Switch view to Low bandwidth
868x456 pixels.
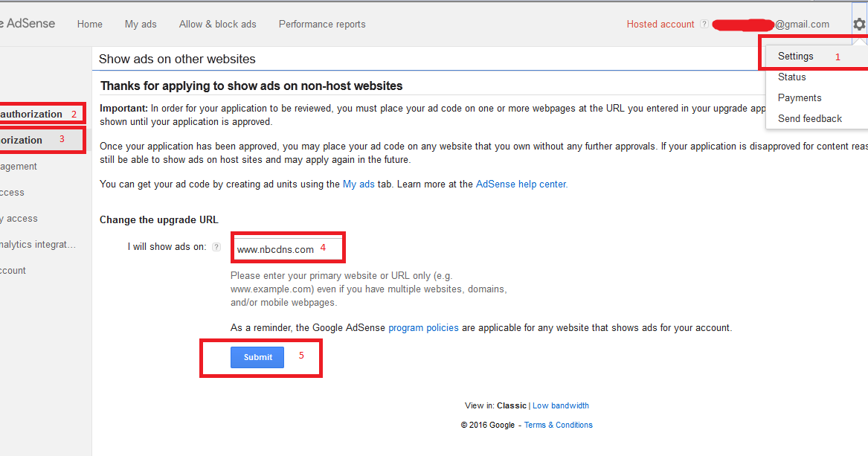[x=561, y=405]
